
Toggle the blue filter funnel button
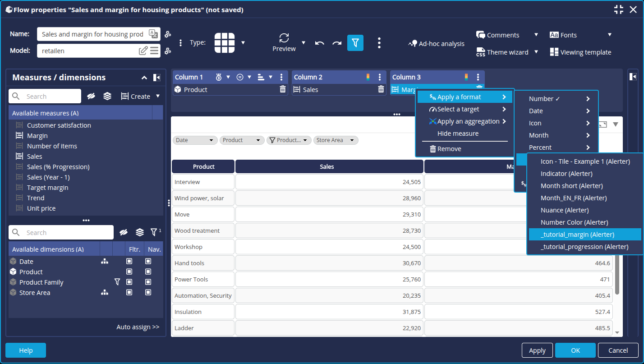(x=355, y=43)
